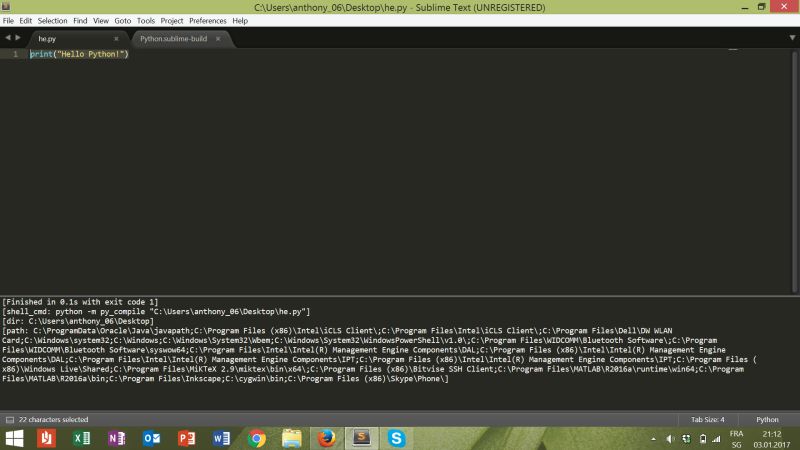Open the Find menu
This screenshot has height=450, width=800.
(x=80, y=21)
